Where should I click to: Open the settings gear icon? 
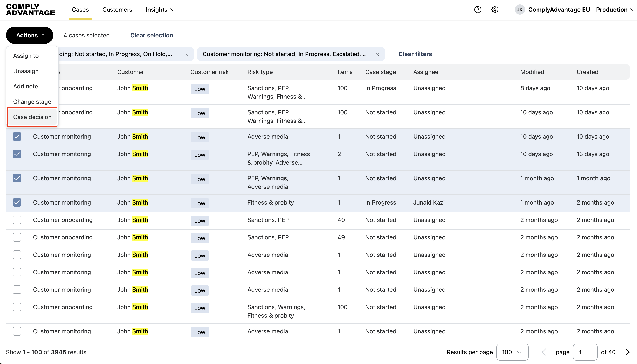[495, 10]
